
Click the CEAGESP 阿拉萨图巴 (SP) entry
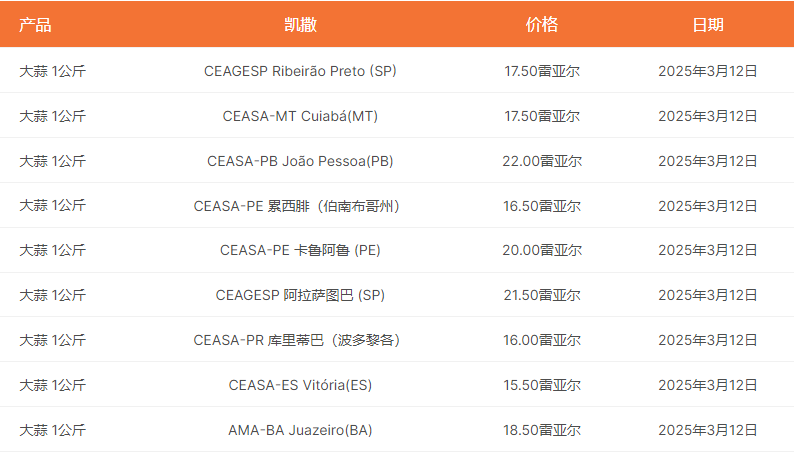pyautogui.click(x=300, y=295)
